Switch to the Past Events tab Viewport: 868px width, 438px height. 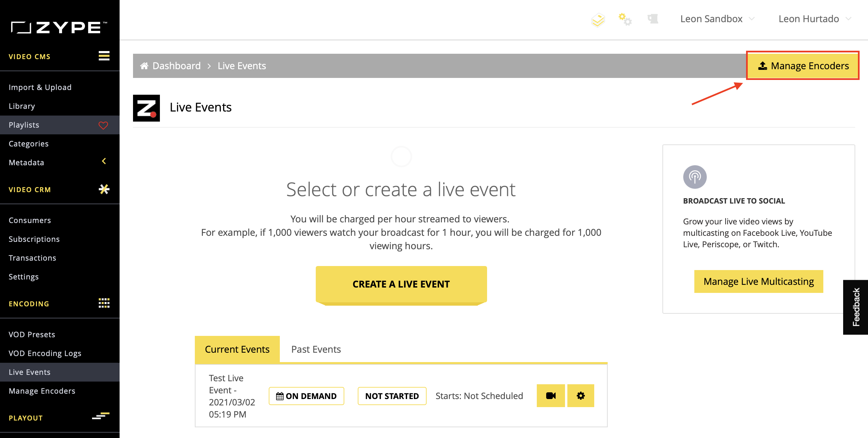[x=316, y=349]
